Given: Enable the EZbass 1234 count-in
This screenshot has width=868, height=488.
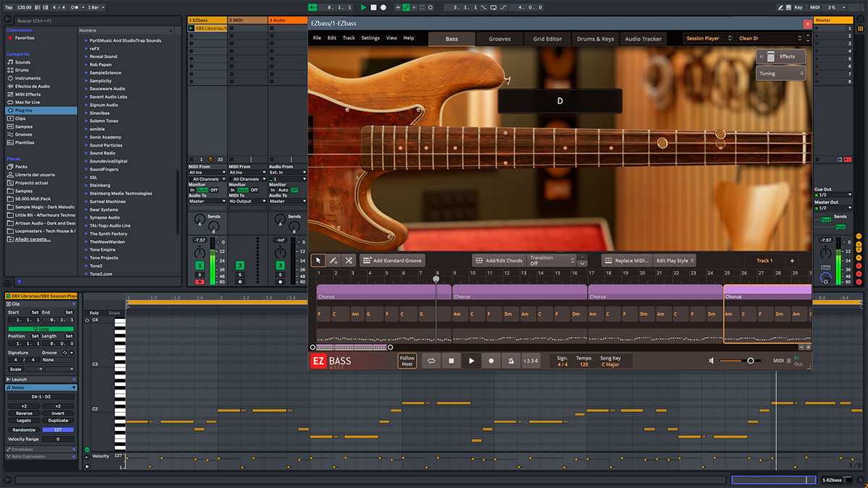Looking at the screenshot, I should (x=531, y=361).
